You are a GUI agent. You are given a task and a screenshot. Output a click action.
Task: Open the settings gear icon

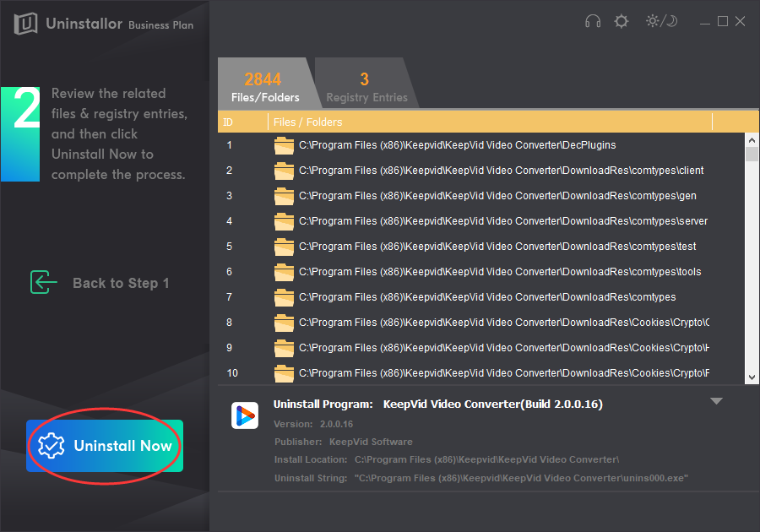(x=622, y=21)
